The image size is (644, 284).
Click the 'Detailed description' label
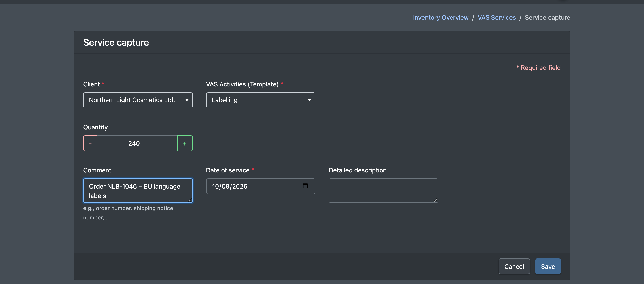tap(358, 170)
